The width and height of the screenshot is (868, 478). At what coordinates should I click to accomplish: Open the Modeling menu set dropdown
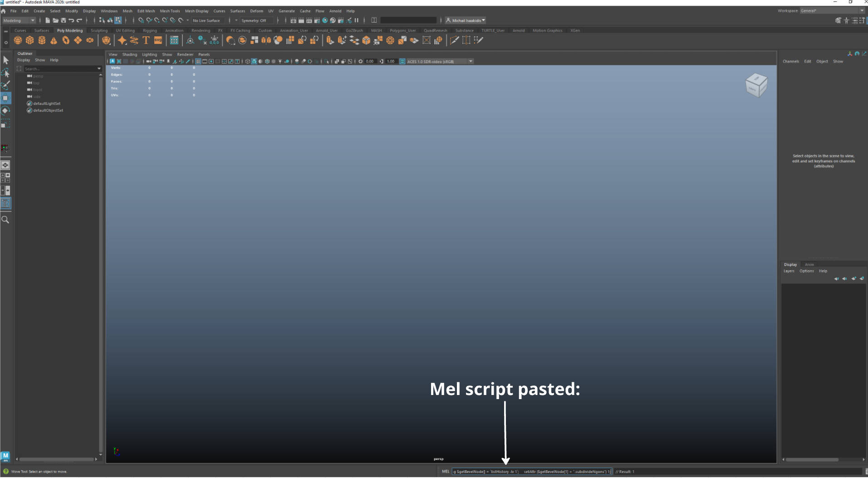click(19, 20)
